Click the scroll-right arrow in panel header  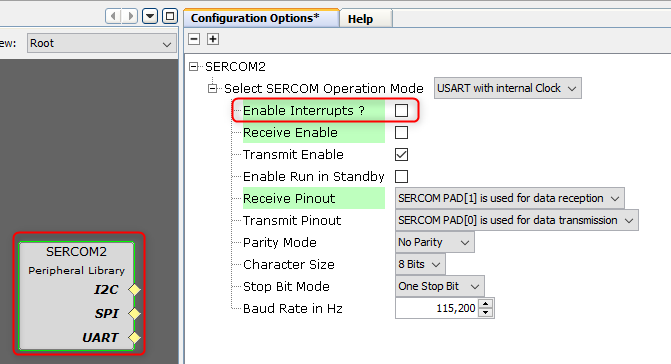tap(130, 16)
